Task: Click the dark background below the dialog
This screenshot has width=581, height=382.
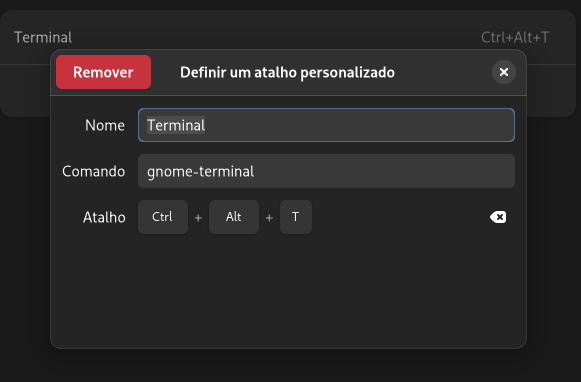Action: 288,366
